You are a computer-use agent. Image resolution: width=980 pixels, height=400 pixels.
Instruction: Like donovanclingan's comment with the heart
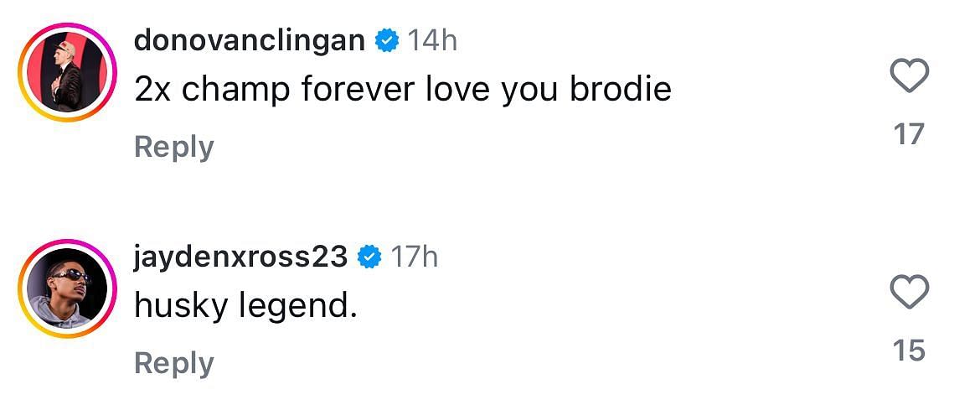click(x=909, y=76)
